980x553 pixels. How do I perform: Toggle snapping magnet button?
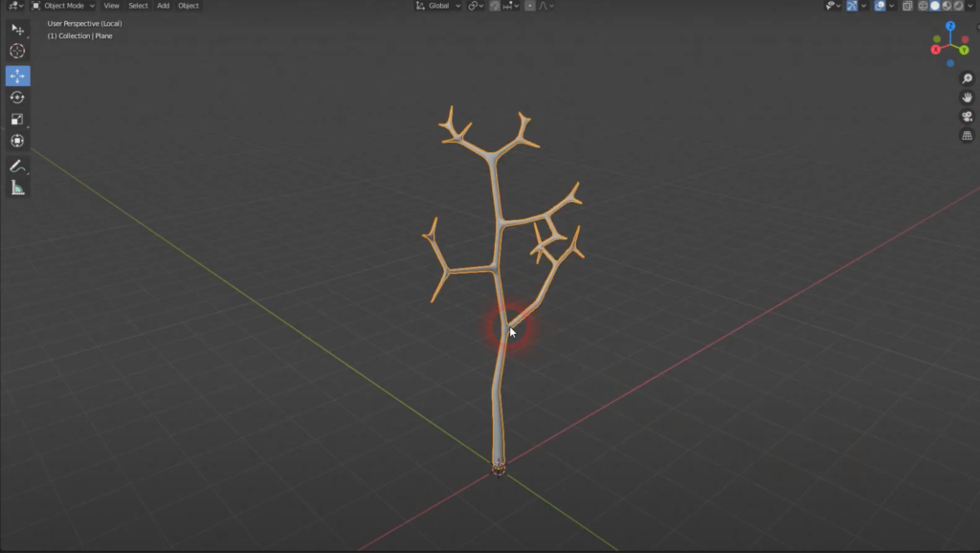tap(495, 6)
